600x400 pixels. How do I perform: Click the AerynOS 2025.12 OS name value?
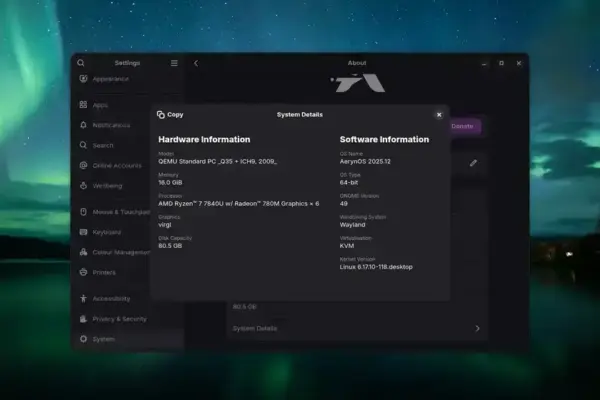coord(365,162)
